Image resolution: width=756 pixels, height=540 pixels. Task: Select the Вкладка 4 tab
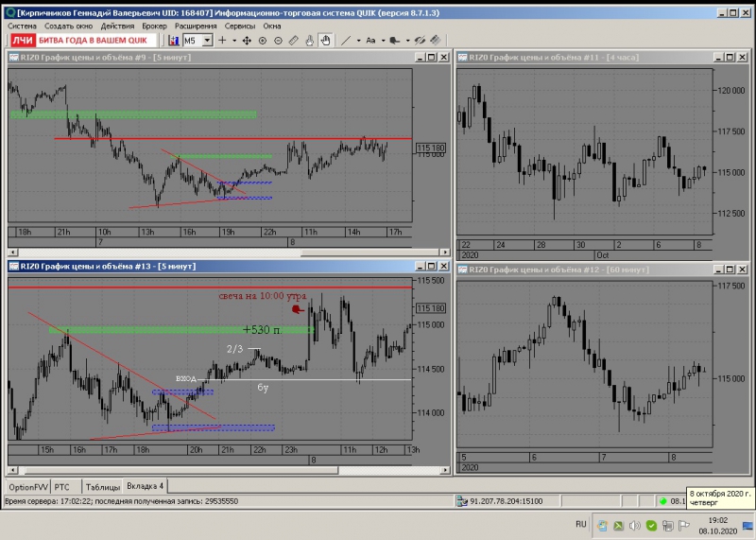pos(146,486)
